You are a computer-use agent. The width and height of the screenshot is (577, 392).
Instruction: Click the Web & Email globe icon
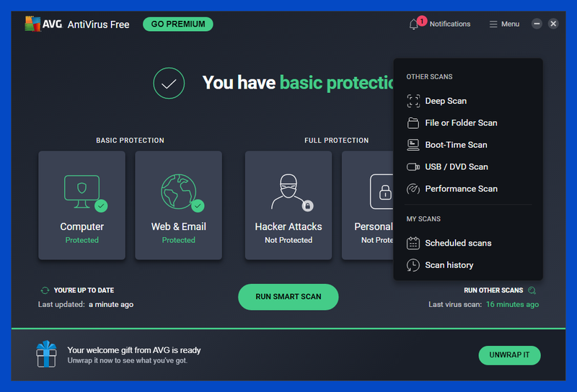coord(178,192)
